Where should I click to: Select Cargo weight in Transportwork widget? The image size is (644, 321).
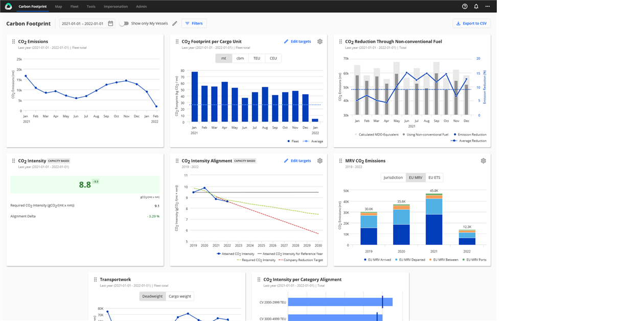179,296
